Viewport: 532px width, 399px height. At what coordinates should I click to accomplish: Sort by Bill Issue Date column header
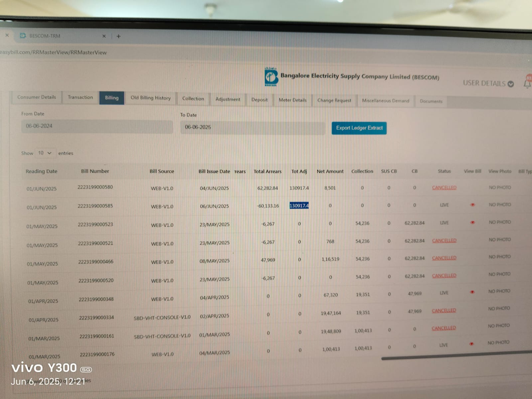214,171
